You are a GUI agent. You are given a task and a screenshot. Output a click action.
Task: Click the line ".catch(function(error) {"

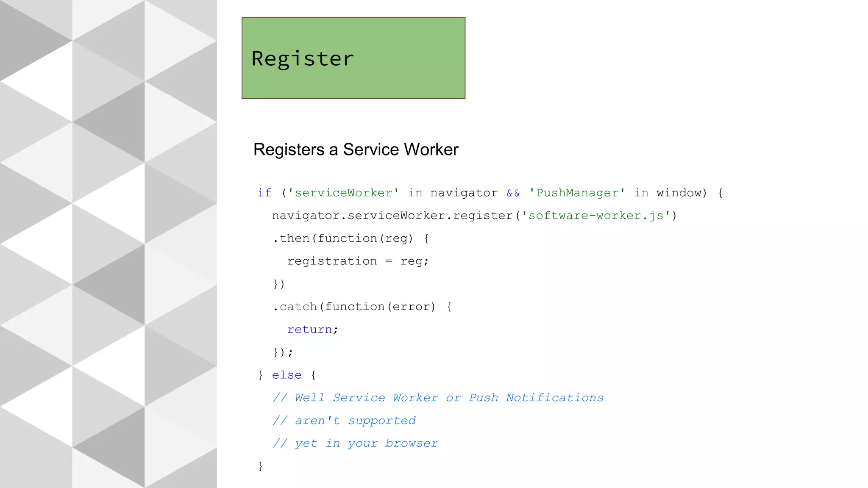click(362, 307)
